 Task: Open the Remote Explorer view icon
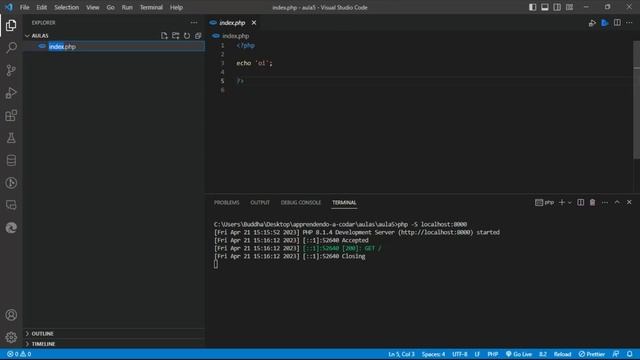pyautogui.click(x=11, y=205)
